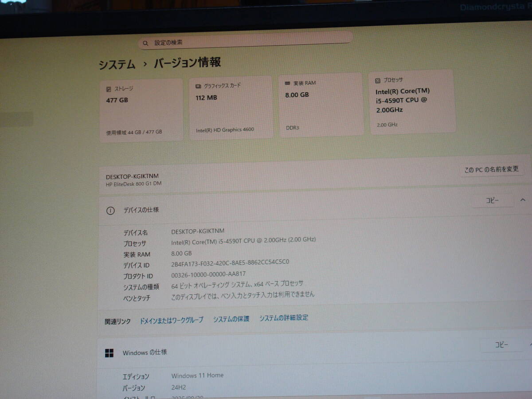Open the システム breadcrumb link
Viewport: 532px width, 399px height.
click(x=117, y=64)
